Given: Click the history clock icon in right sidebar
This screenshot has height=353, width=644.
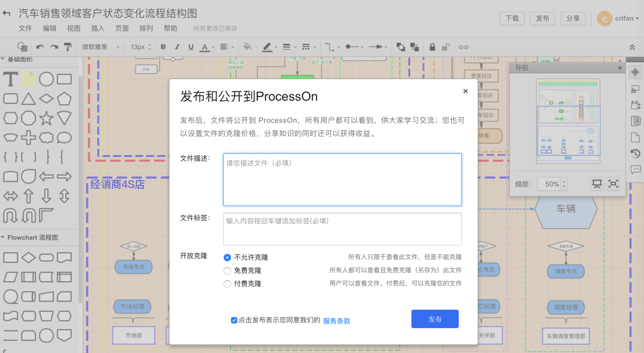Looking at the screenshot, I should [x=636, y=154].
